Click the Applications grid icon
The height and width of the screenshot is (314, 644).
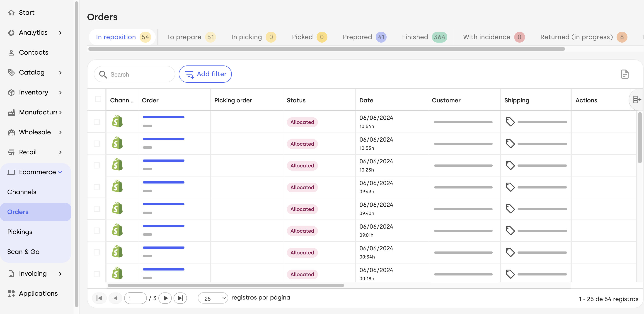click(x=11, y=294)
